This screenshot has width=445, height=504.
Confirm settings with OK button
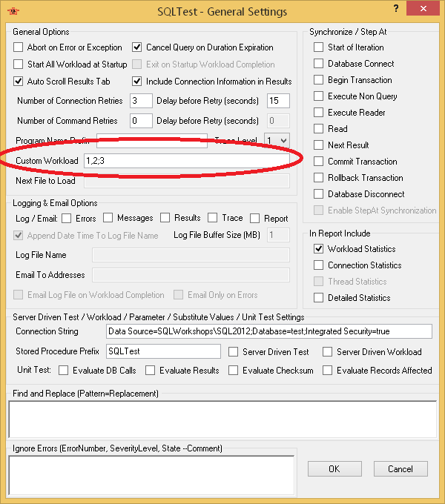[334, 469]
